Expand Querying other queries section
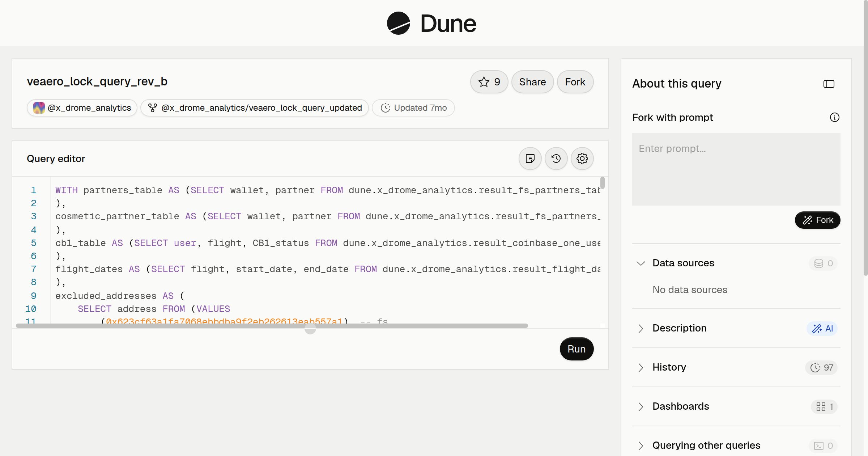The height and width of the screenshot is (456, 868). (x=641, y=446)
